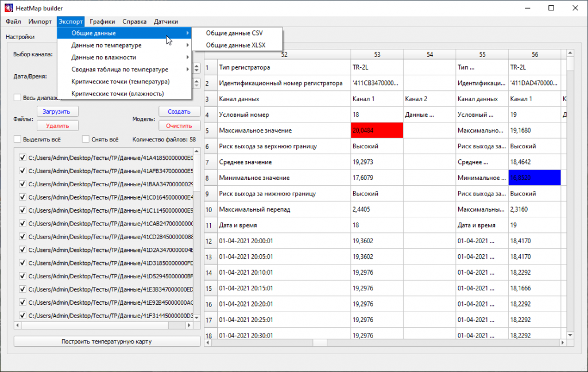Click file list scroll left arrow
This screenshot has height=372, width=588.
point(18,325)
